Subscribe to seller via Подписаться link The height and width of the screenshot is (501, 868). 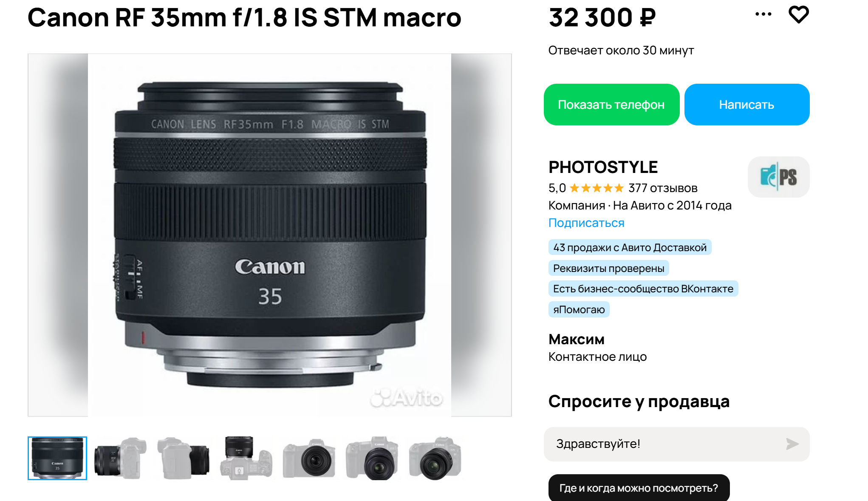coord(586,223)
